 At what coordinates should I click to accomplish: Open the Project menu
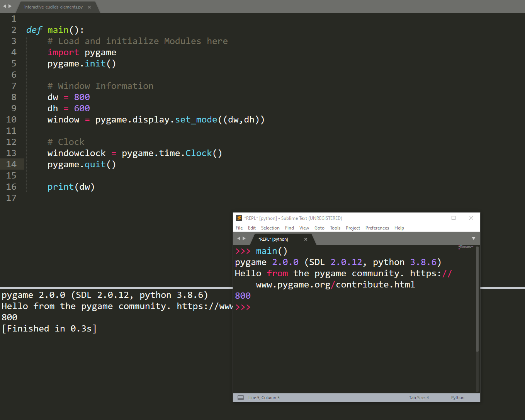tap(353, 228)
